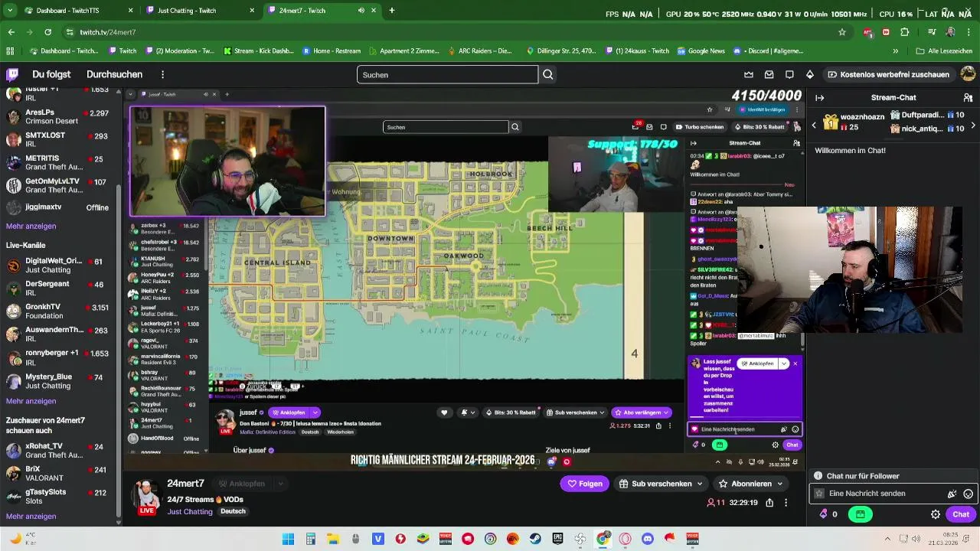Mute the 24mert7 tab audio icon
The width and height of the screenshot is (980, 551).
click(361, 11)
